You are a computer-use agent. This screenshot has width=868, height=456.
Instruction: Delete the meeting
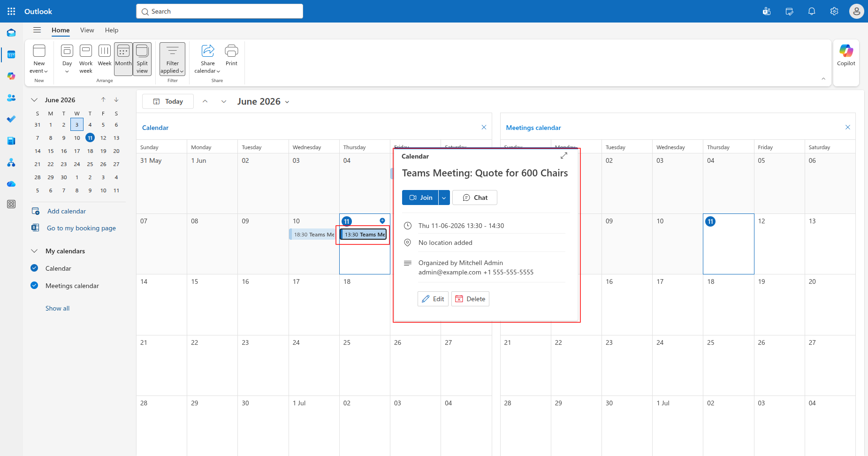470,299
